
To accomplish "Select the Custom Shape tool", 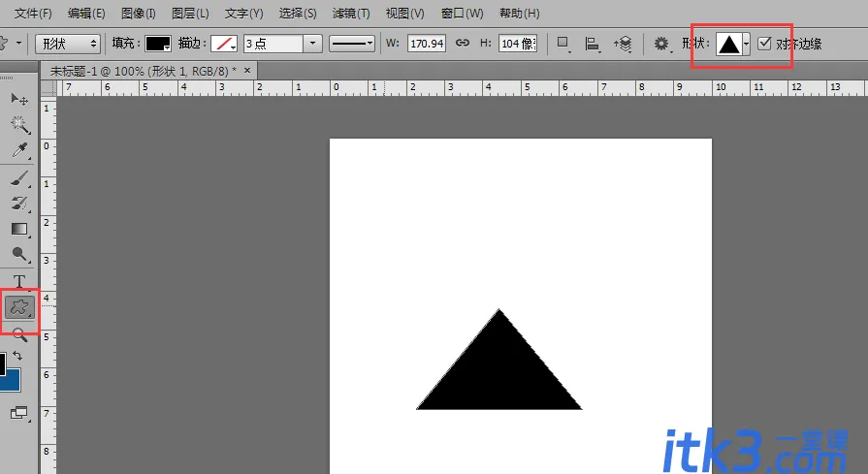I will click(x=19, y=307).
